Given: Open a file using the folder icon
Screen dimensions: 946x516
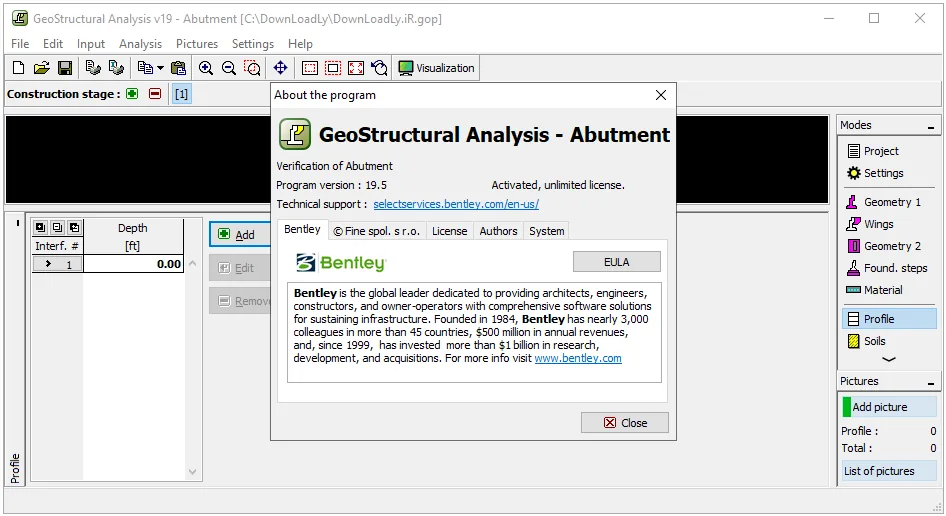Looking at the screenshot, I should click(x=42, y=68).
